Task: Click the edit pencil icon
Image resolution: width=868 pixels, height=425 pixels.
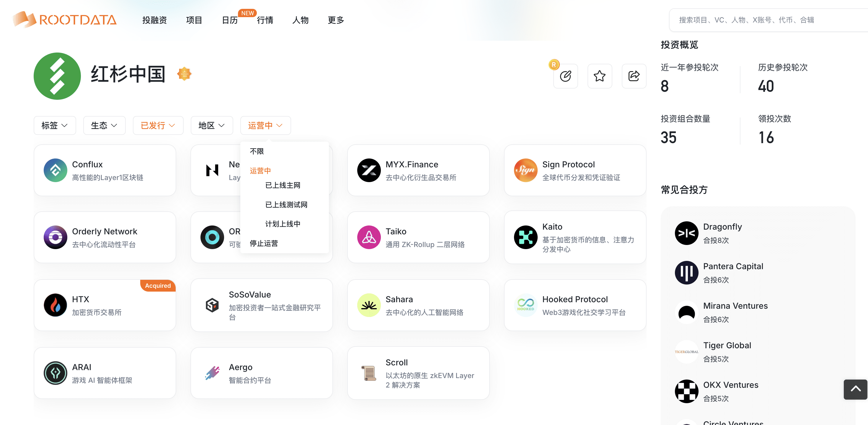Action: (x=565, y=76)
